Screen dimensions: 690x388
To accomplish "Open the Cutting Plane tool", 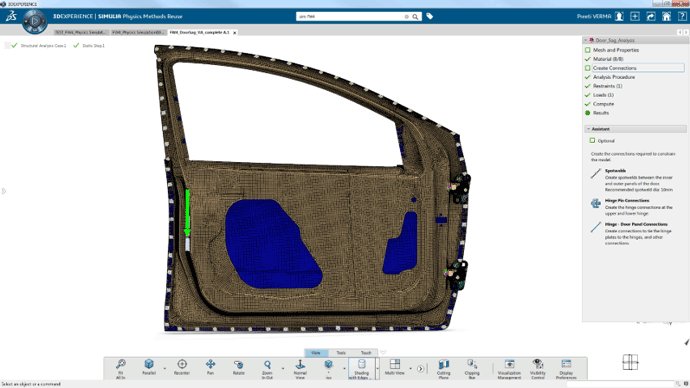I will [x=444, y=369].
